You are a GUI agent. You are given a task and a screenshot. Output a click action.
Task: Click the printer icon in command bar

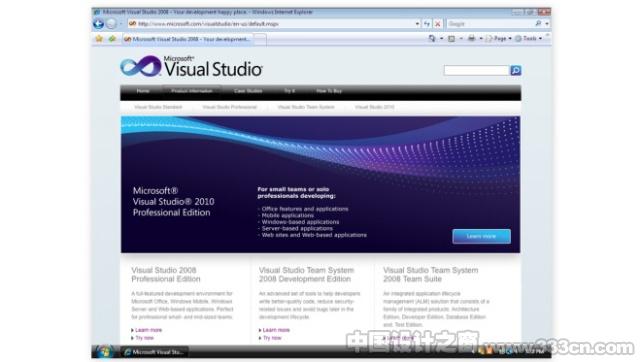(471, 38)
